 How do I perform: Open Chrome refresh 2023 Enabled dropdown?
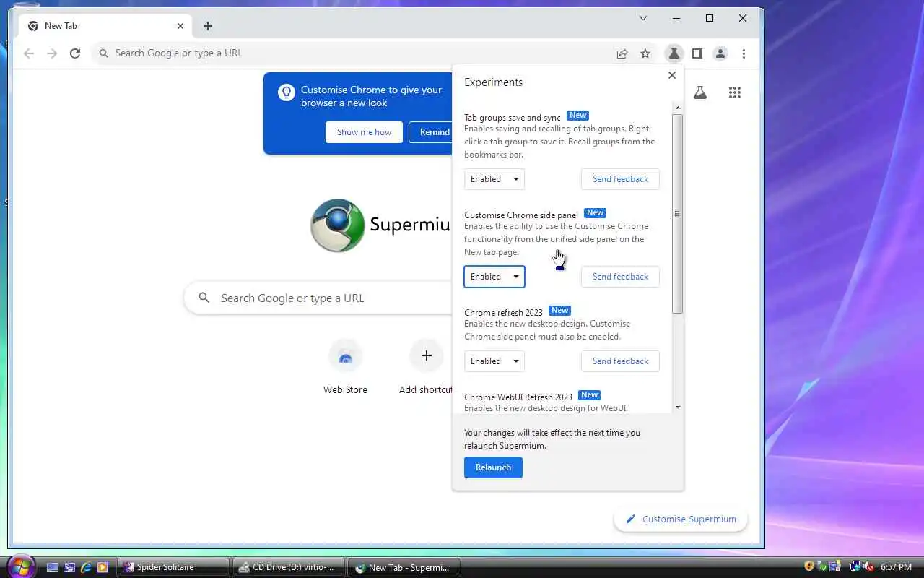(x=494, y=361)
